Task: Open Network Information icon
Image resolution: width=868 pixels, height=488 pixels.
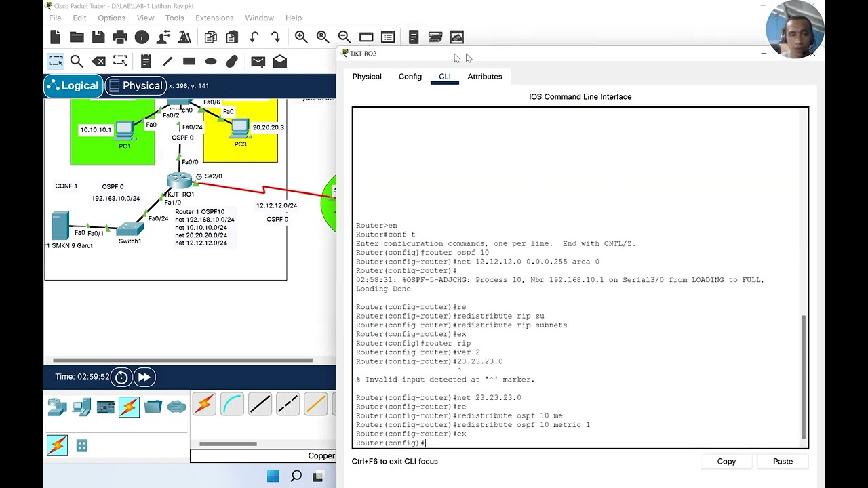Action: (142, 37)
